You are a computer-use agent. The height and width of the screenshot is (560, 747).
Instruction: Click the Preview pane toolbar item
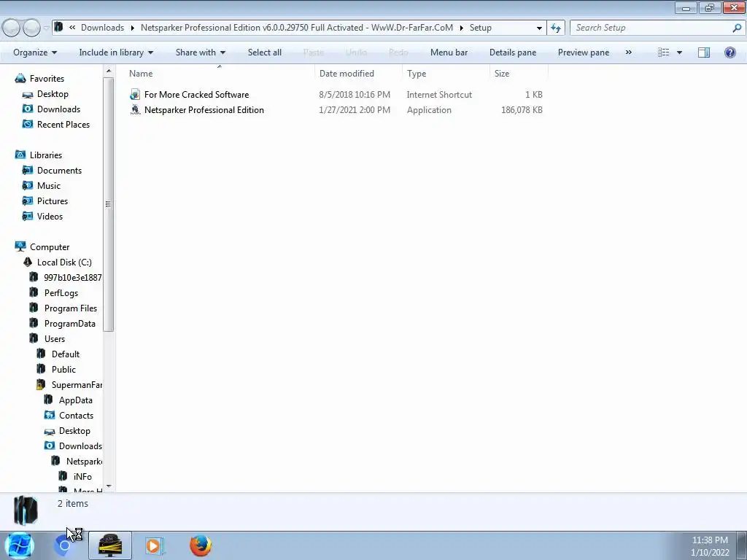pos(583,52)
